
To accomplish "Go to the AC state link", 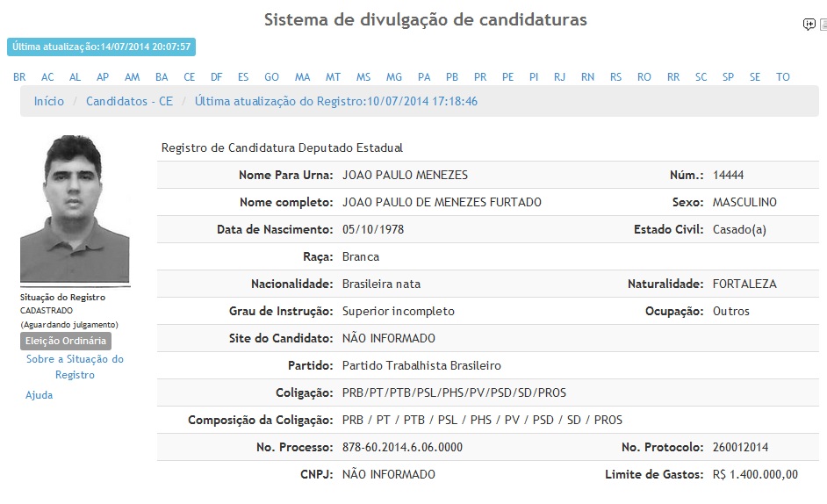I will [x=47, y=77].
